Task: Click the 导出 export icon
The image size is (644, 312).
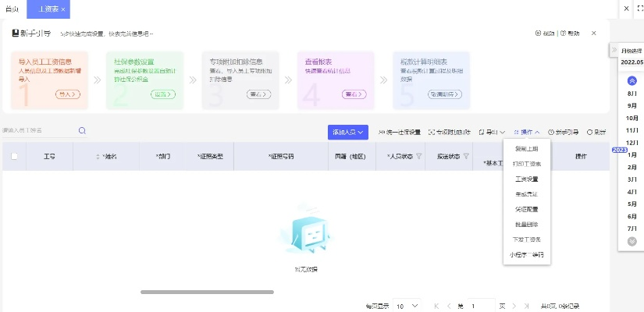Action: pos(482,132)
